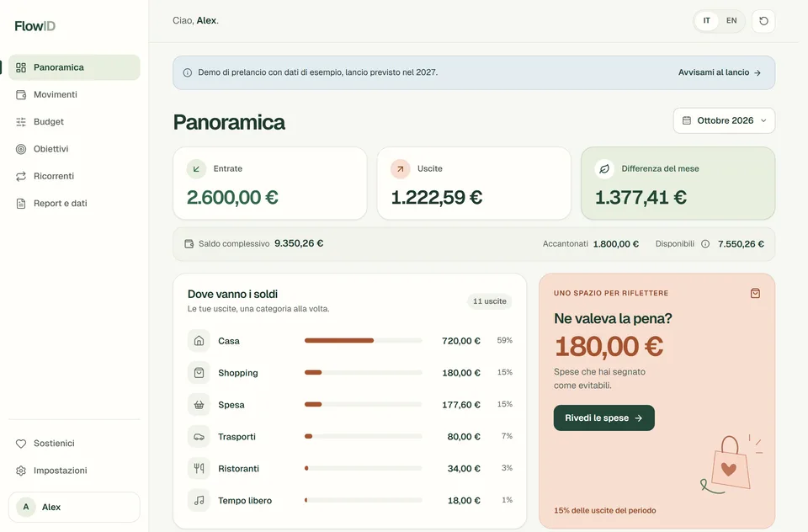The height and width of the screenshot is (532, 808).
Task: Click the shopping bag illustration
Action: (731, 465)
